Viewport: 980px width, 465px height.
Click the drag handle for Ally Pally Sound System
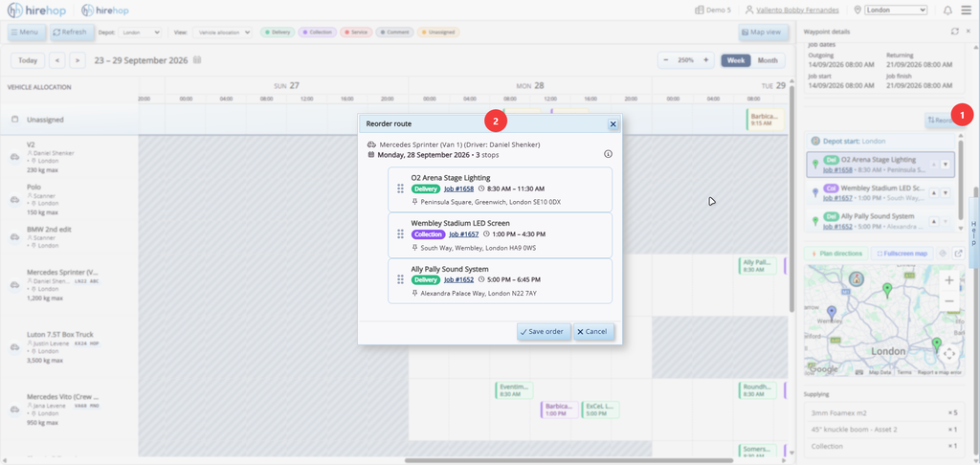click(400, 279)
